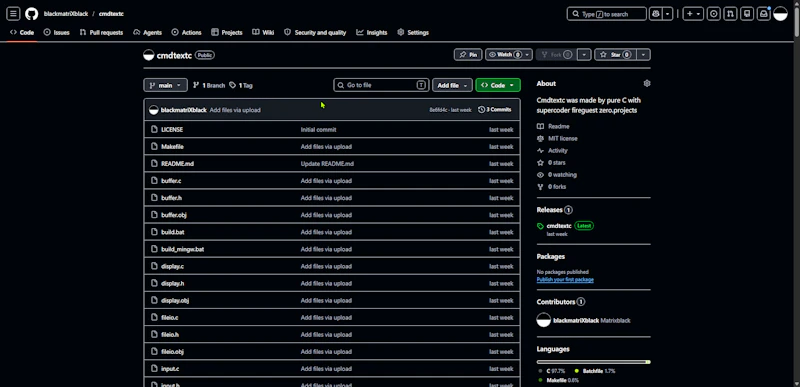The height and width of the screenshot is (387, 800).
Task: Open the repositories icon in header
Action: tap(747, 14)
